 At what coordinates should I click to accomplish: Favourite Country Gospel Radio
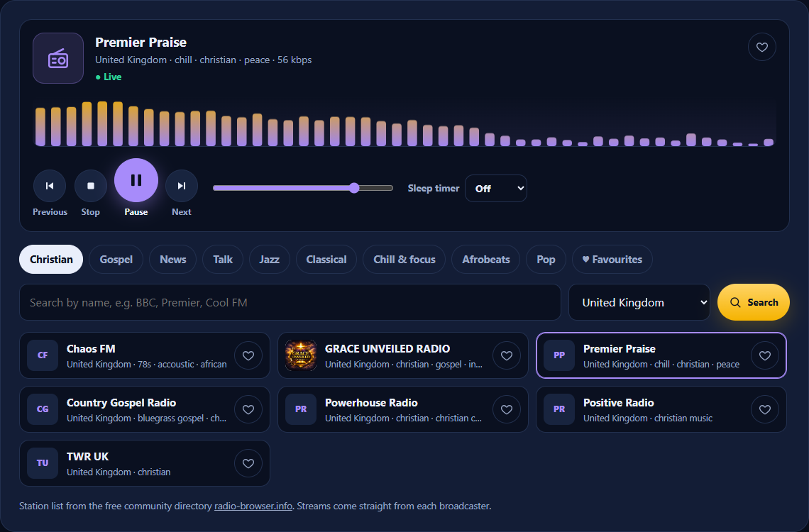pos(248,409)
